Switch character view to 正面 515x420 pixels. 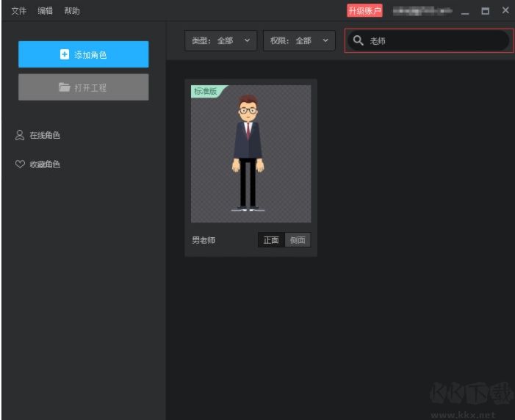(x=271, y=240)
